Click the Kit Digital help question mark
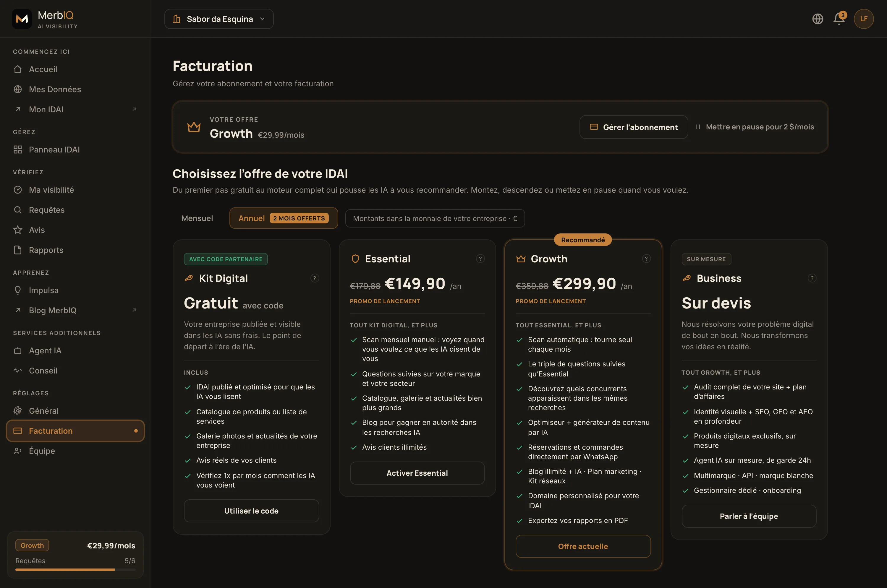The width and height of the screenshot is (887, 588). point(314,278)
